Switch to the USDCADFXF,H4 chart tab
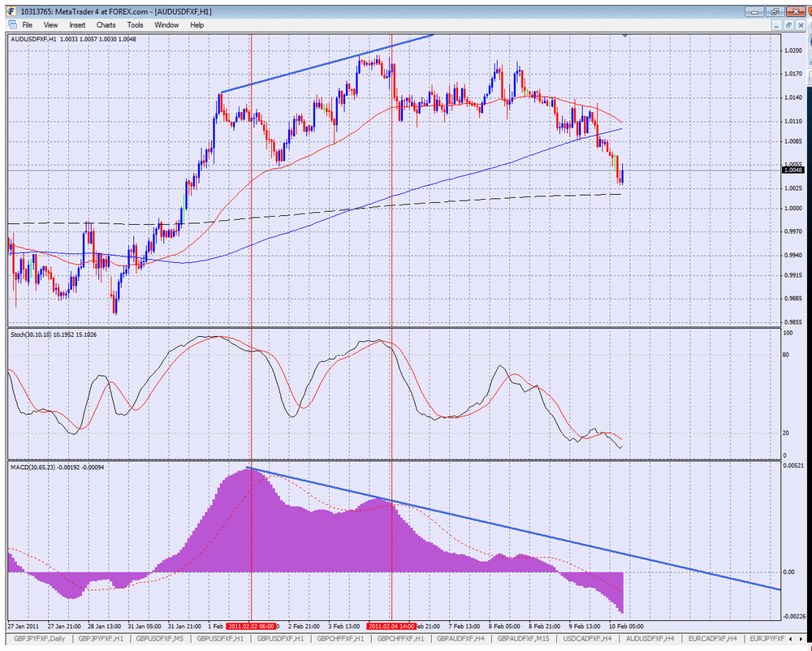Image resolution: width=812 pixels, height=651 pixels. (x=587, y=639)
